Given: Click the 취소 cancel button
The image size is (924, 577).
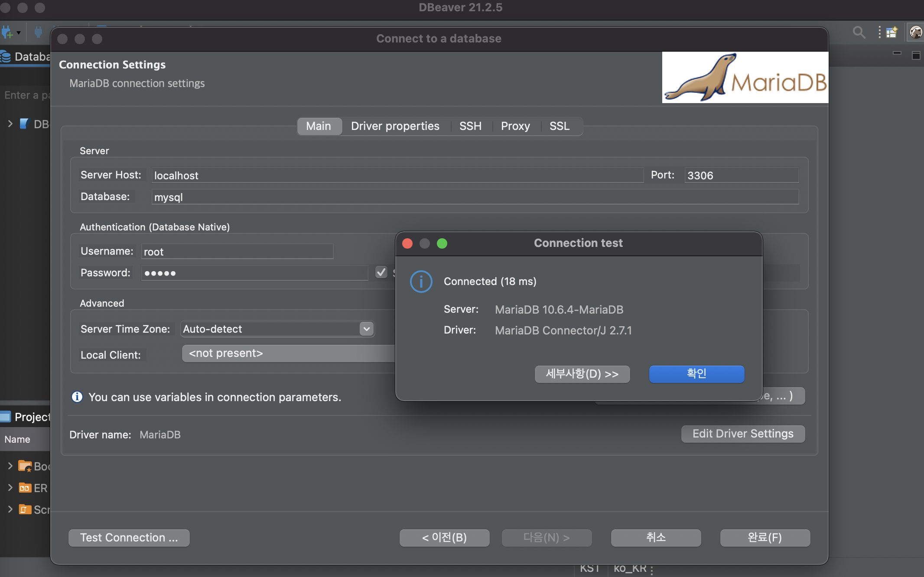Looking at the screenshot, I should click(x=656, y=538).
